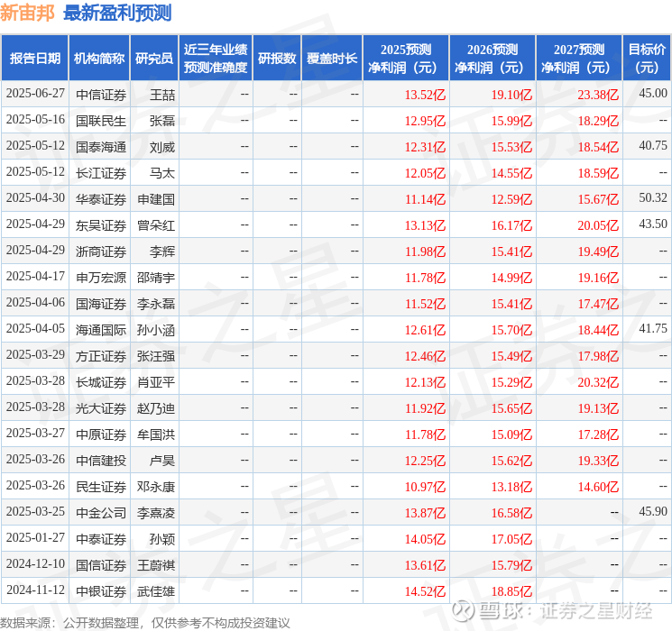Screen dimensions: 672x631
Task: Click analyst name 邵靖宇
Action: coord(156,278)
